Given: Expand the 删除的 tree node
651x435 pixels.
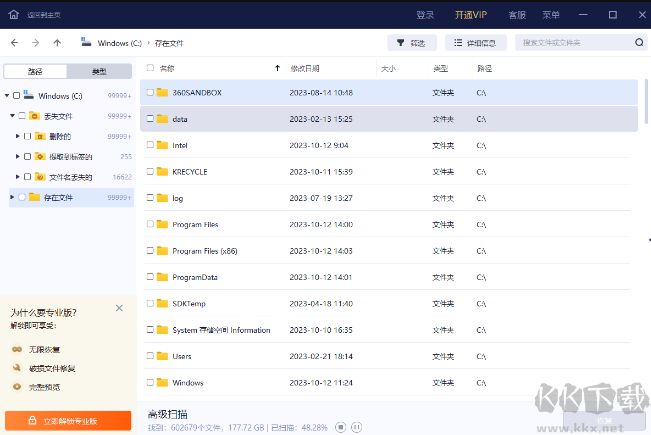Looking at the screenshot, I should (18, 136).
